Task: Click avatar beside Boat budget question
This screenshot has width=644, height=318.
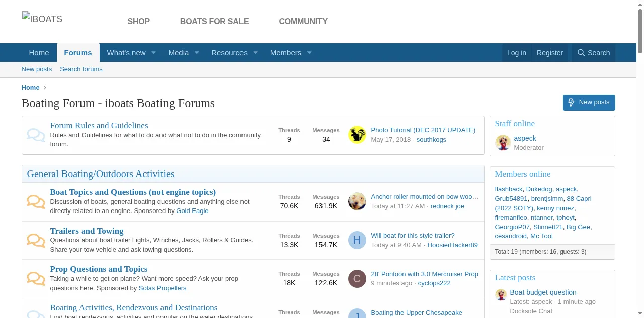Action: click(501, 295)
